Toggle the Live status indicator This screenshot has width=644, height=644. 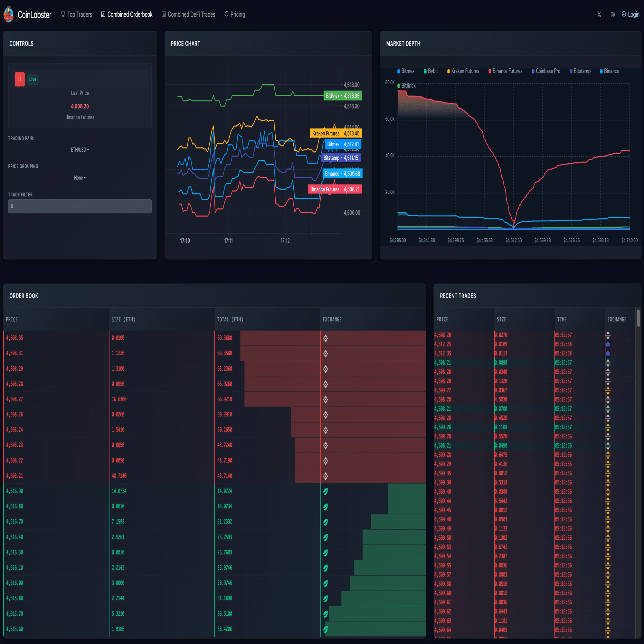pos(33,79)
